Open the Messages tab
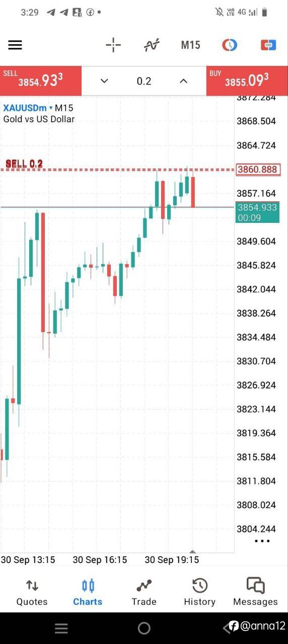Image resolution: width=288 pixels, height=644 pixels. [x=255, y=592]
